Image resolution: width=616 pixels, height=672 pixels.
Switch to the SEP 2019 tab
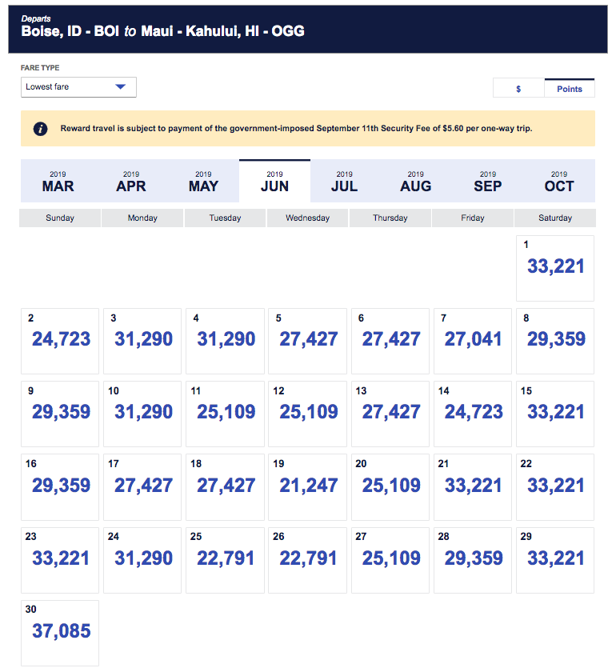pos(487,181)
